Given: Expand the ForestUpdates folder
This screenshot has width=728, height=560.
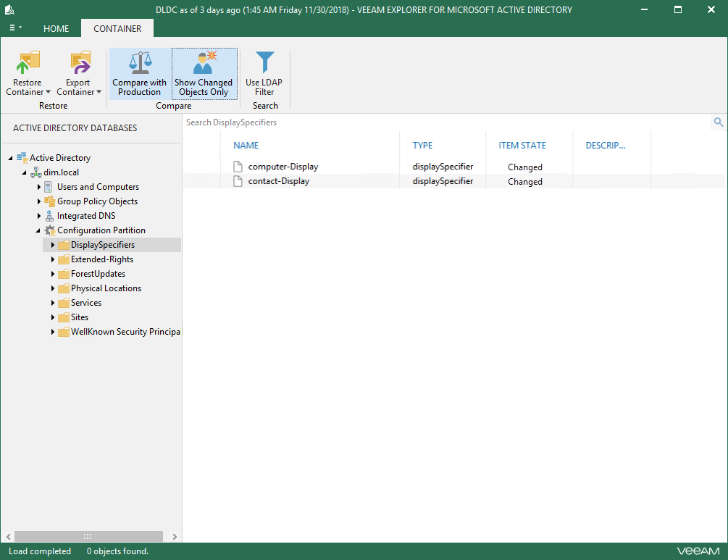Looking at the screenshot, I should click(52, 274).
